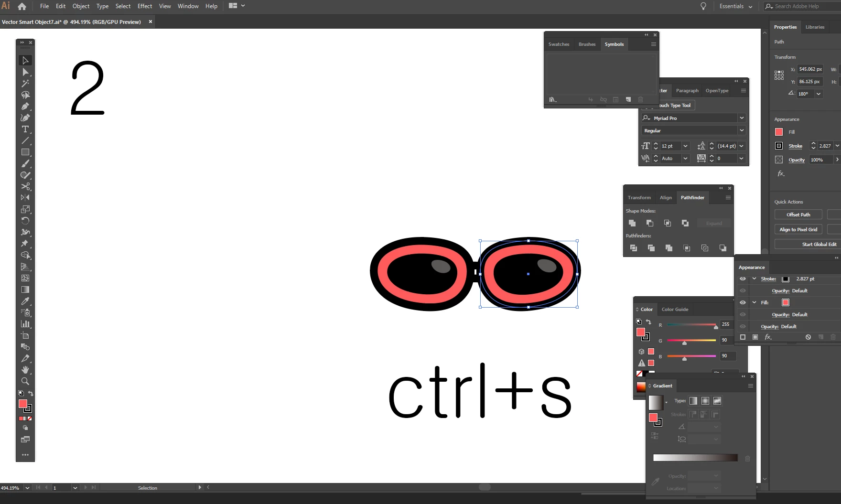
Task: Open the zoom level dropdown in status bar
Action: 27,488
